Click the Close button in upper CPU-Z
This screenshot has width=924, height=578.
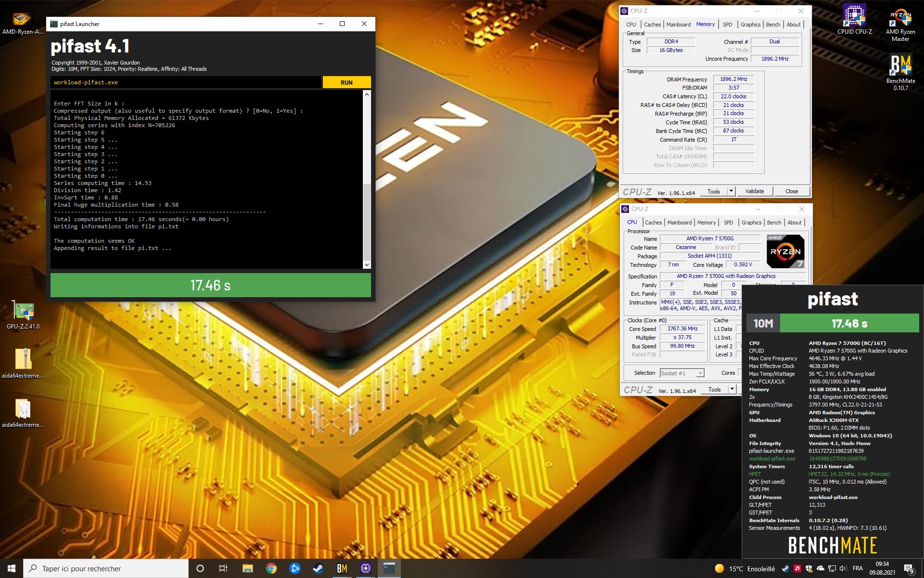pos(792,191)
